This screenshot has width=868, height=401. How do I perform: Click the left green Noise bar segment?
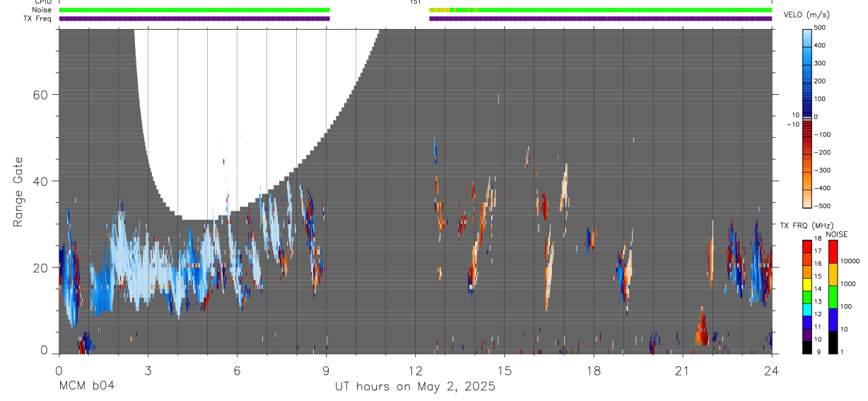194,10
